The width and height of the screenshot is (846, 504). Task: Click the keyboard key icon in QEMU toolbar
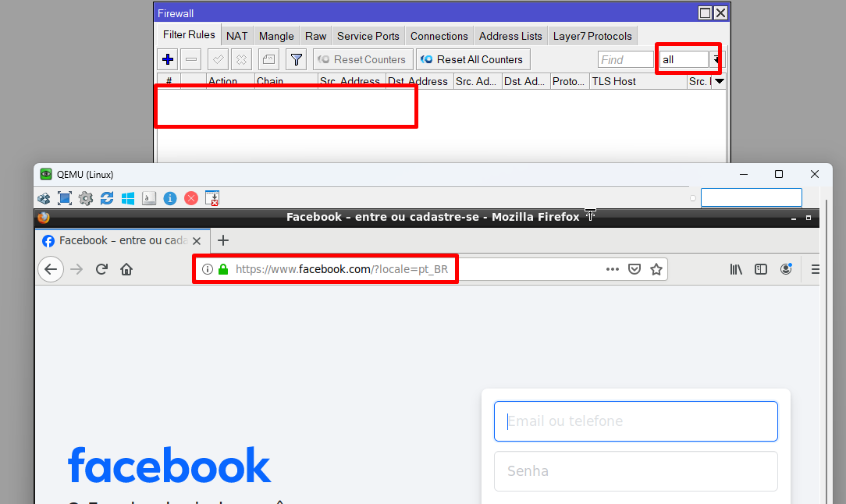[149, 199]
